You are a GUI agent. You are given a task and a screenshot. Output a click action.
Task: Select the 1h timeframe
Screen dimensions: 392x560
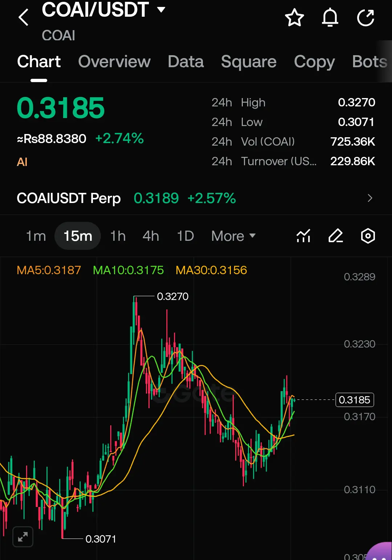coord(118,236)
